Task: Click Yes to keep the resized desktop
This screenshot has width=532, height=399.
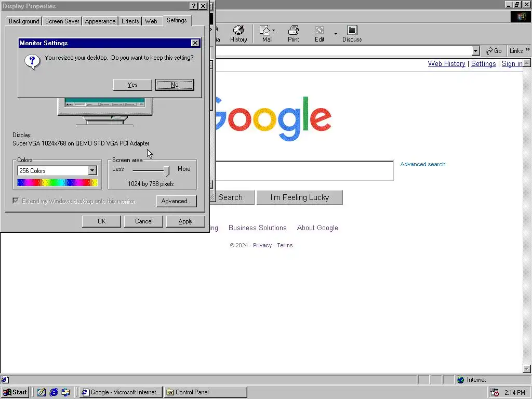Action: [x=132, y=85]
